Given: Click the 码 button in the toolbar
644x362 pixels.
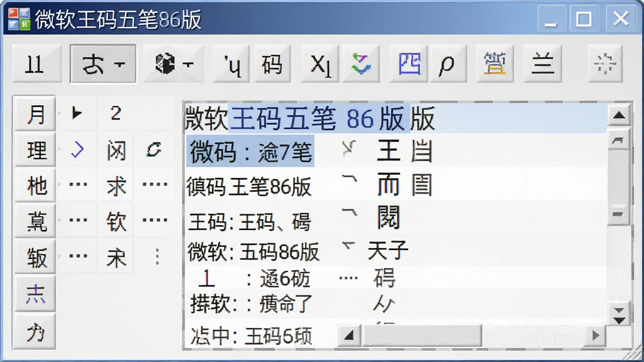Looking at the screenshot, I should tap(272, 64).
